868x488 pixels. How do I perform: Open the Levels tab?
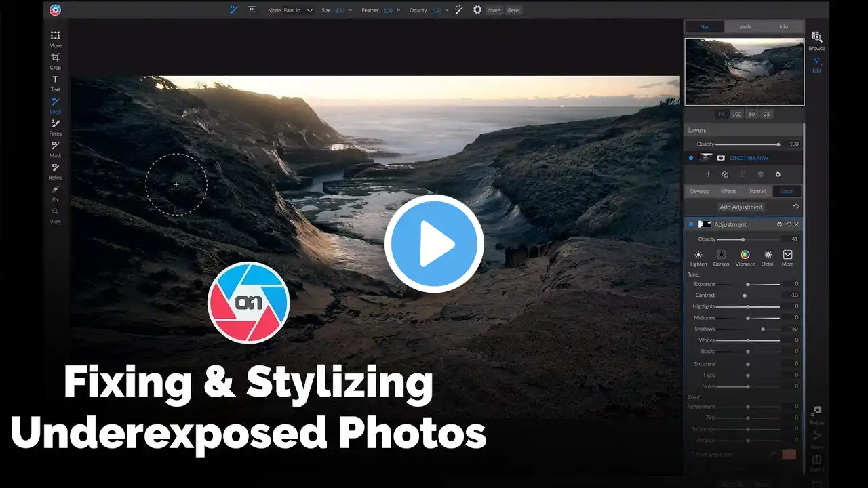point(744,27)
